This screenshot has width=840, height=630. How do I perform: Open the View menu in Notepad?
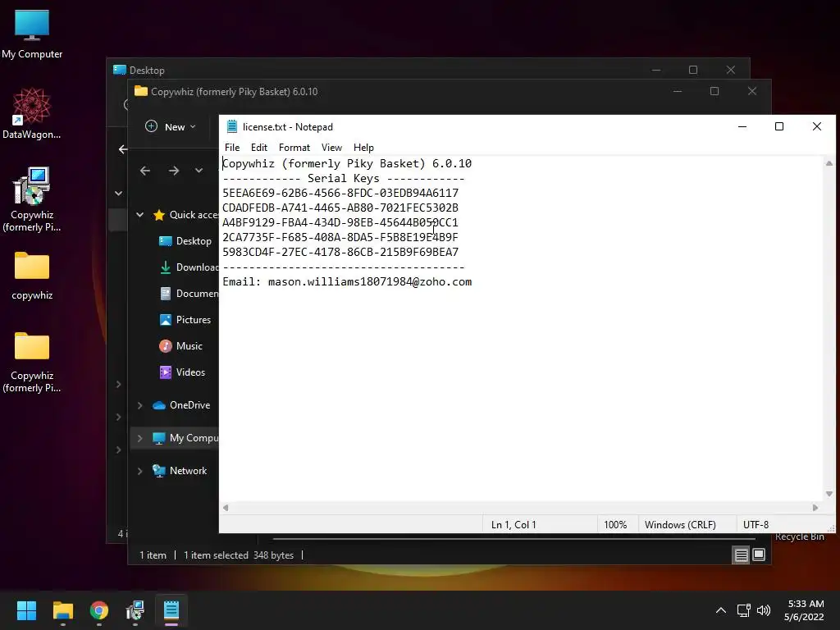point(331,148)
